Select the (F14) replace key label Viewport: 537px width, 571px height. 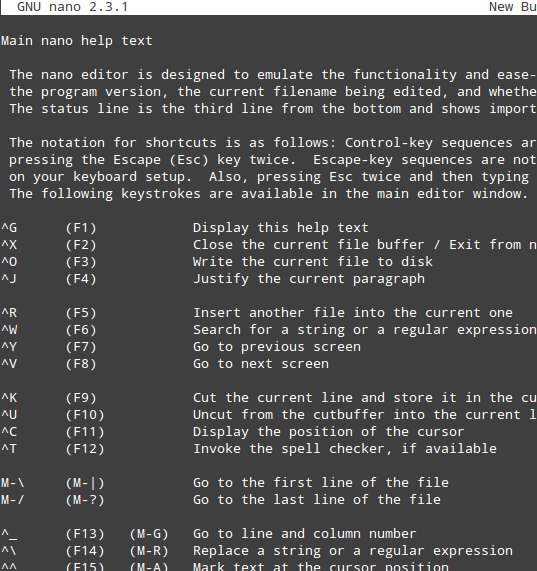85,551
